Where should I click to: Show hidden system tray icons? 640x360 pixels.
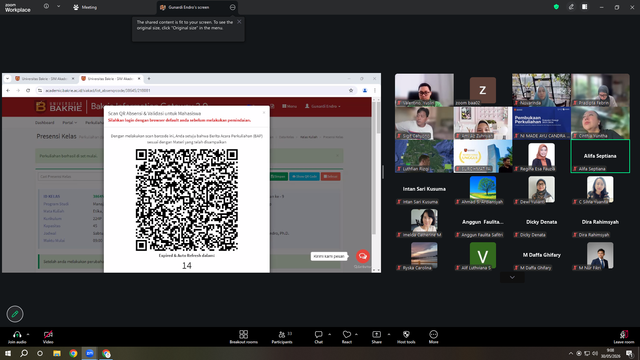[571, 353]
